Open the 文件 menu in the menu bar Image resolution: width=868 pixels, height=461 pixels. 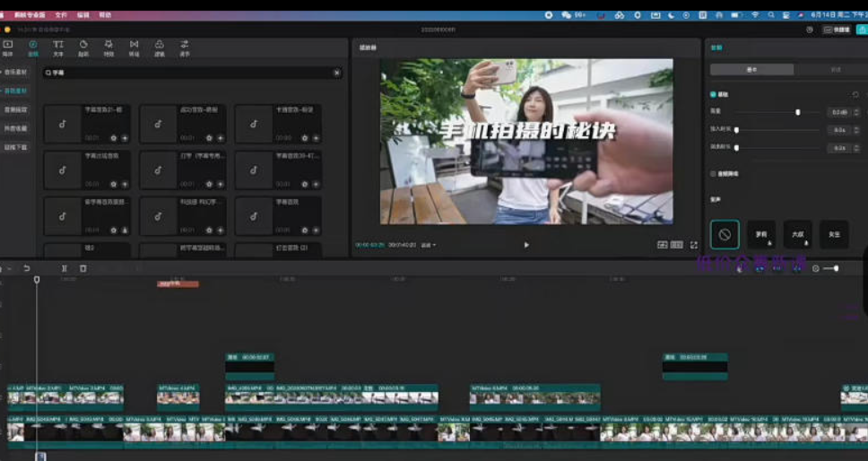click(61, 15)
